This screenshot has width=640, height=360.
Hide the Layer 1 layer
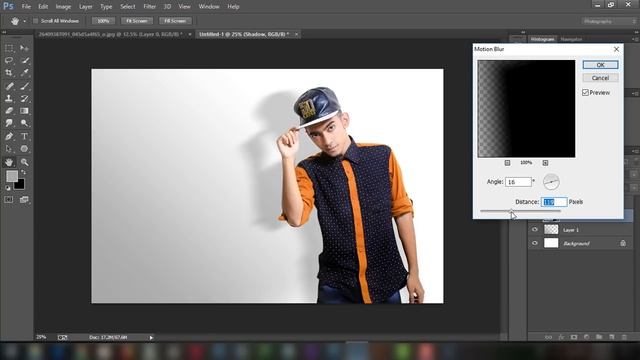click(535, 230)
